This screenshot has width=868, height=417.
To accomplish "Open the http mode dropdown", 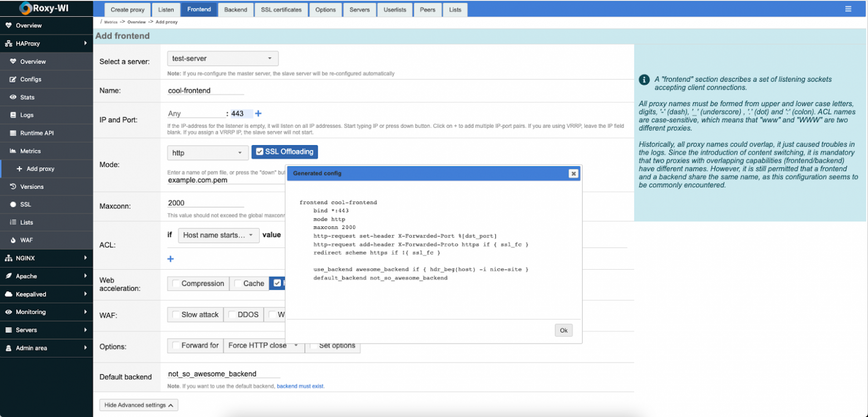I will point(208,152).
